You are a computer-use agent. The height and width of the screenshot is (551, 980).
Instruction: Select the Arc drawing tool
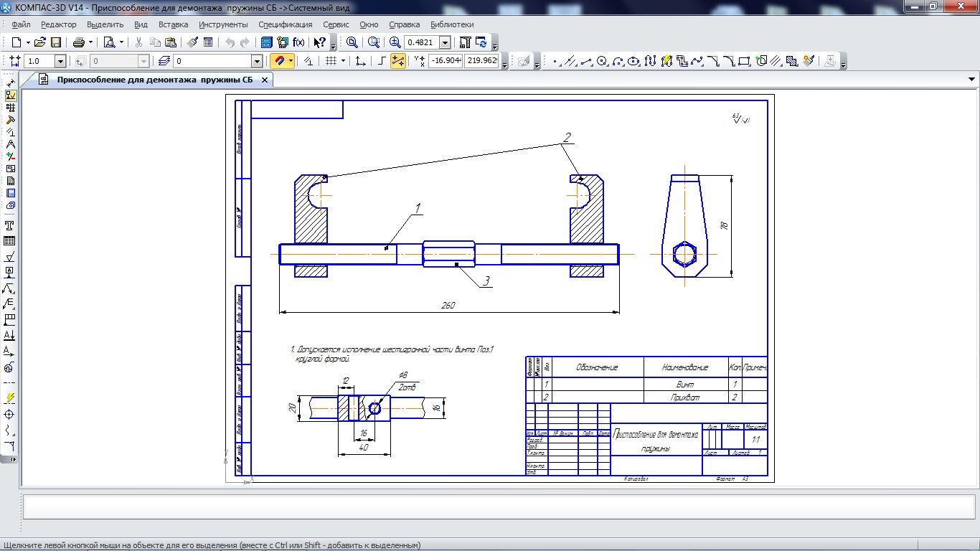click(618, 62)
